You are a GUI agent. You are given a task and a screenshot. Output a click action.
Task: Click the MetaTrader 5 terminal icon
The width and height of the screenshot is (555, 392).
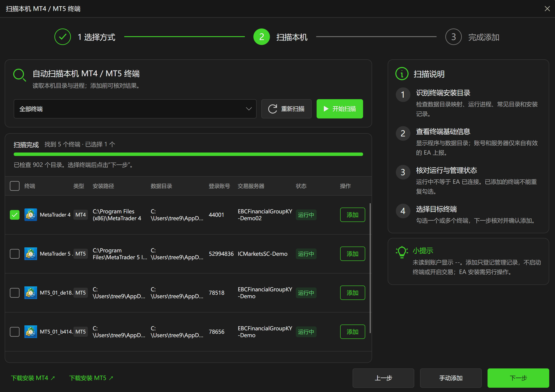click(31, 254)
